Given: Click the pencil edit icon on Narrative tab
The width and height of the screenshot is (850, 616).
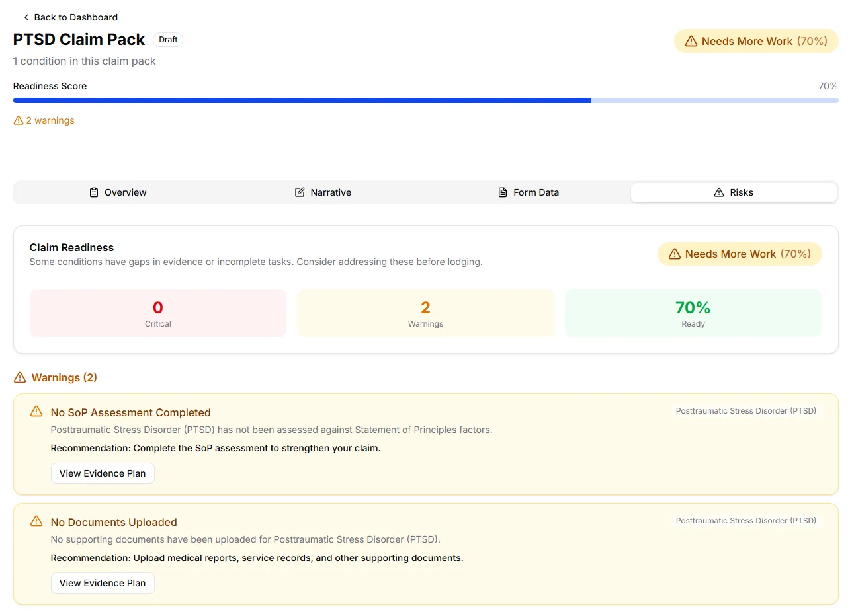Looking at the screenshot, I should click(300, 192).
